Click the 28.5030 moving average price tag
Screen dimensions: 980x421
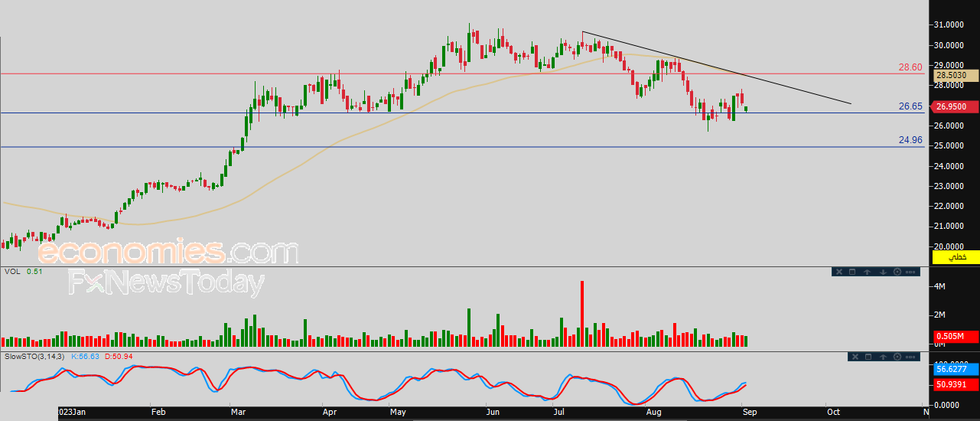pos(956,76)
